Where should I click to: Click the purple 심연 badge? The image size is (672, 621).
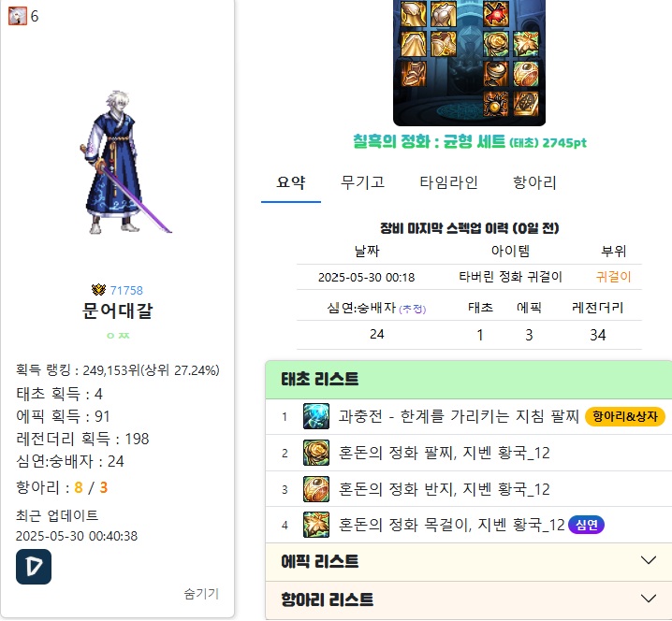point(586,525)
